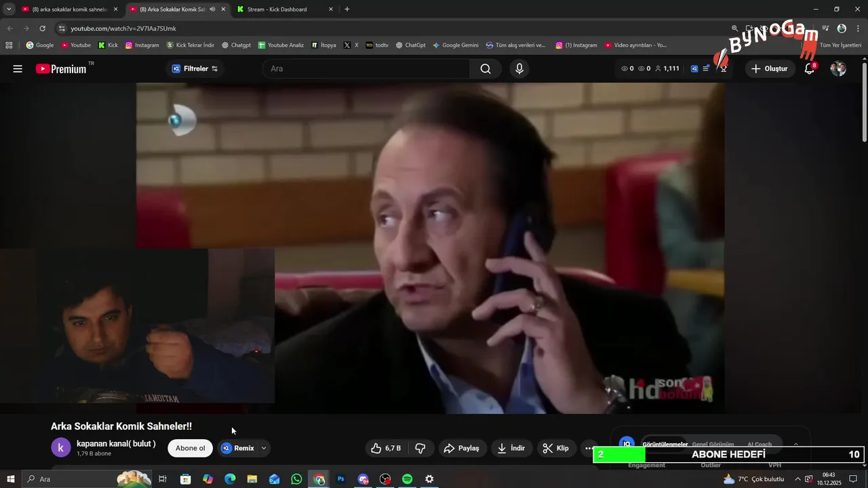Open the YouTube hamburger guide menu

[18, 68]
